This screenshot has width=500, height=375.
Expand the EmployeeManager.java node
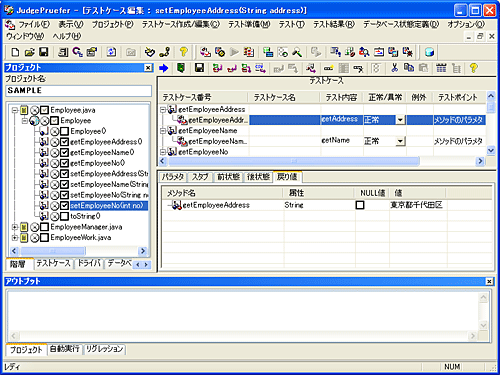[x=14, y=227]
